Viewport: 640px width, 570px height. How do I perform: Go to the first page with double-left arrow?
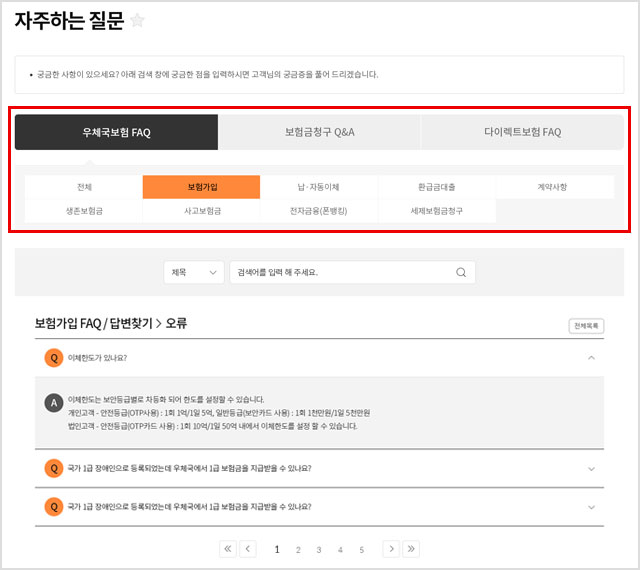click(228, 549)
